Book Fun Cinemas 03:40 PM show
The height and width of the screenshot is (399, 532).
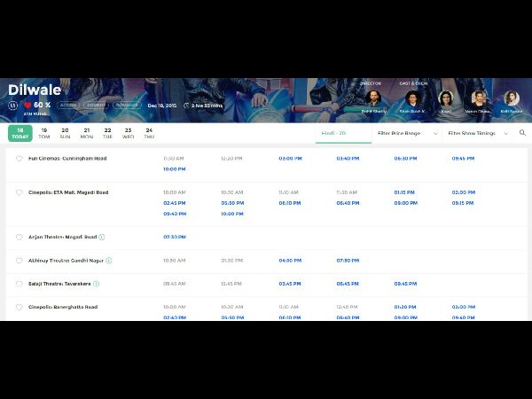[x=348, y=159]
